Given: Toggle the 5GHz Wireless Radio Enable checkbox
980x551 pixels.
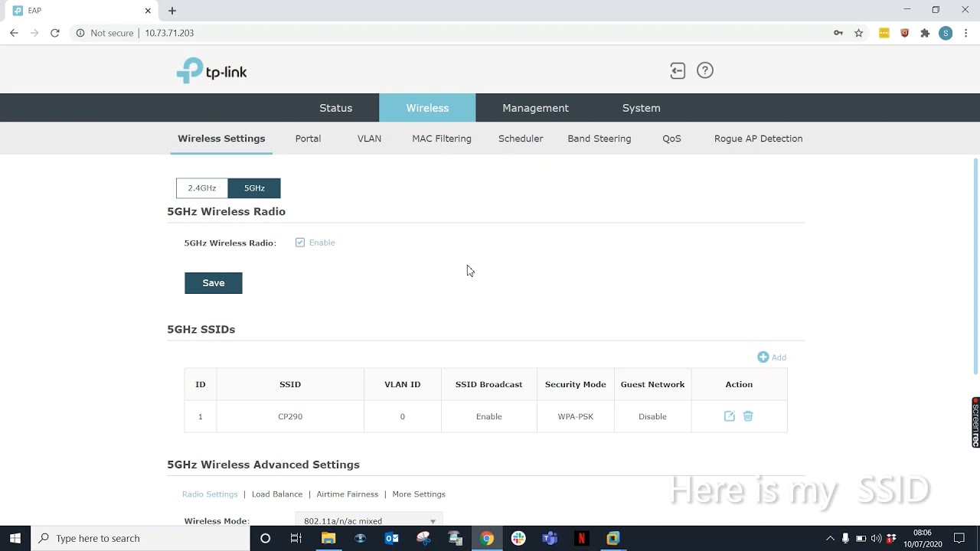Looking at the screenshot, I should tap(300, 243).
